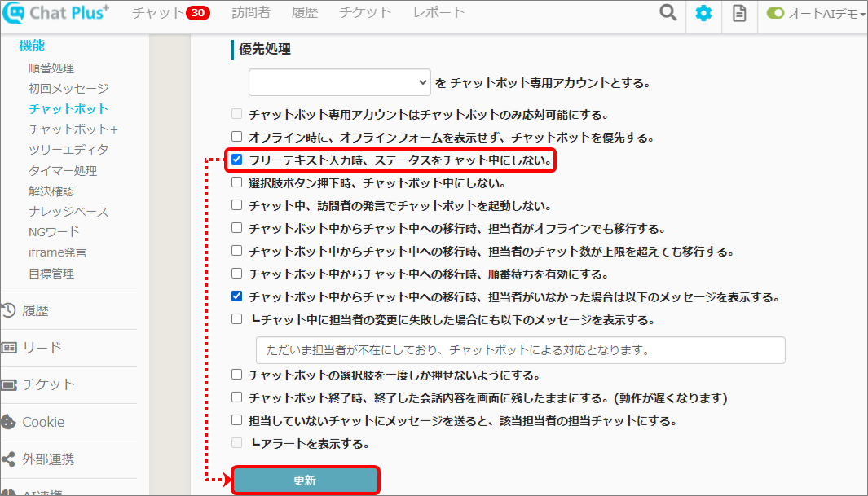Open Cookie section in the sidebar
868x496 pixels.
[42, 422]
